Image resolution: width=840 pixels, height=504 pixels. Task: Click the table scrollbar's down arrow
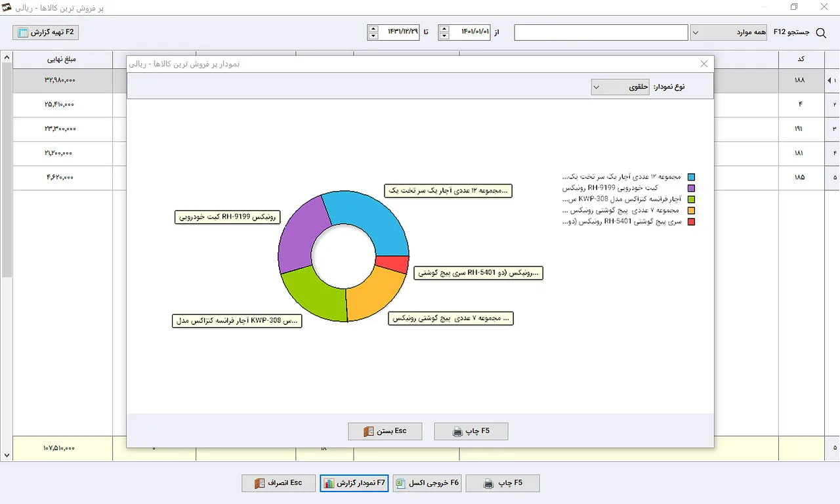pos(7,455)
